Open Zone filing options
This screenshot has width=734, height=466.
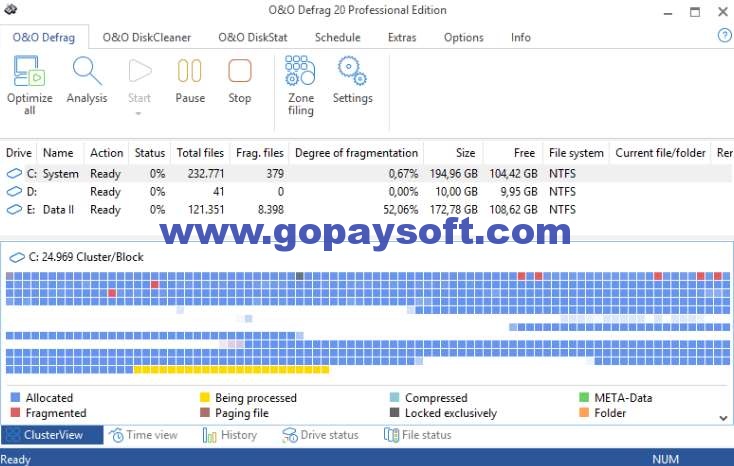point(300,71)
